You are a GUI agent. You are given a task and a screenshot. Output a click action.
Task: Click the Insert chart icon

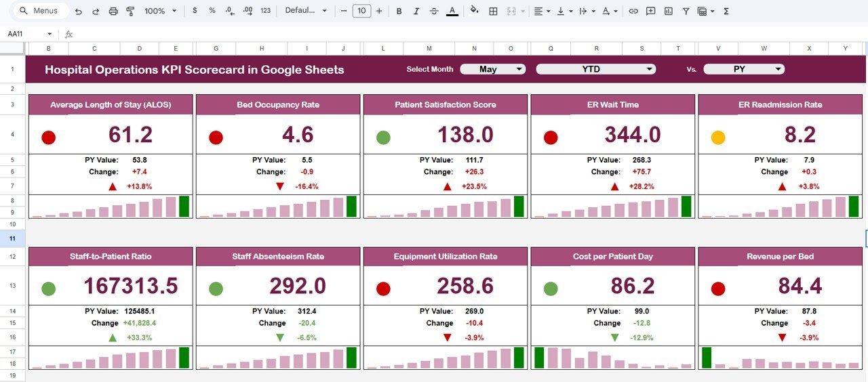point(669,11)
